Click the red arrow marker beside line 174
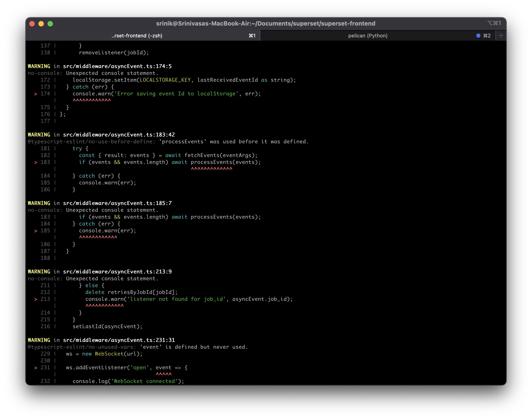Image resolution: width=532 pixels, height=419 pixels. point(36,94)
